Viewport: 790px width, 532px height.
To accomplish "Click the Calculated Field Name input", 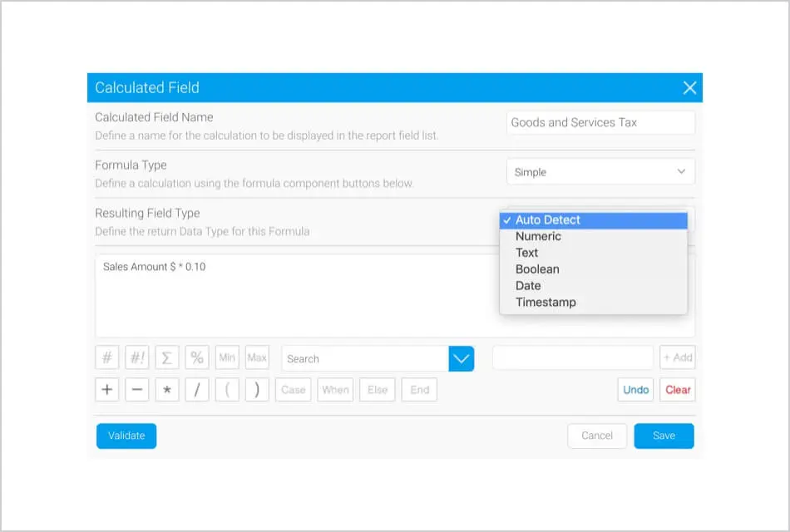I will coord(600,122).
